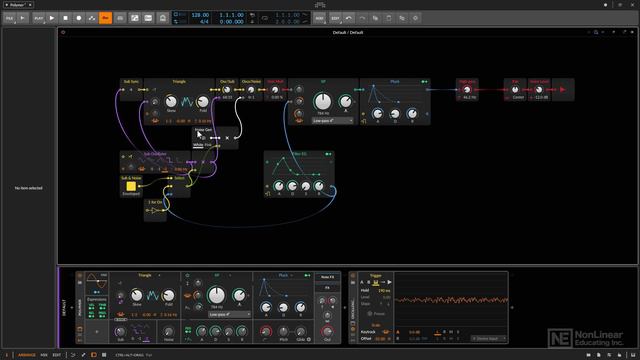Adjust the High-pass knob in grid
This screenshot has width=640, height=360.
point(467,90)
